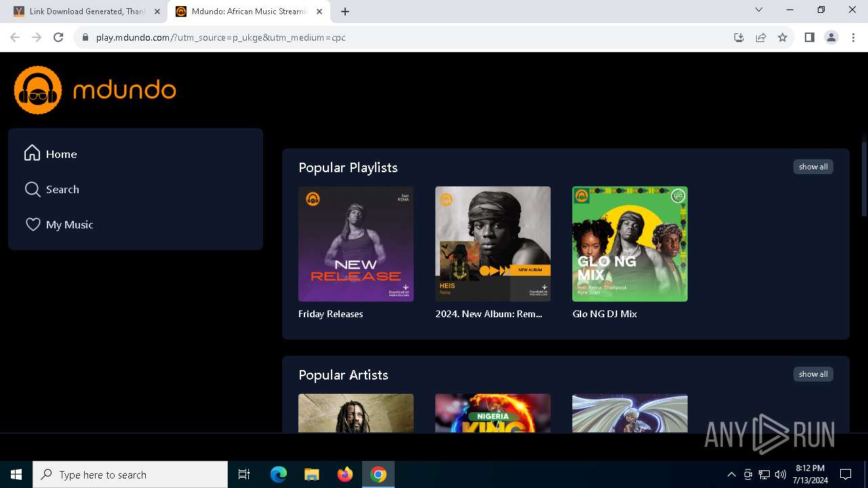Toggle the browser side panel
Viewport: 868px width, 488px height.
810,37
